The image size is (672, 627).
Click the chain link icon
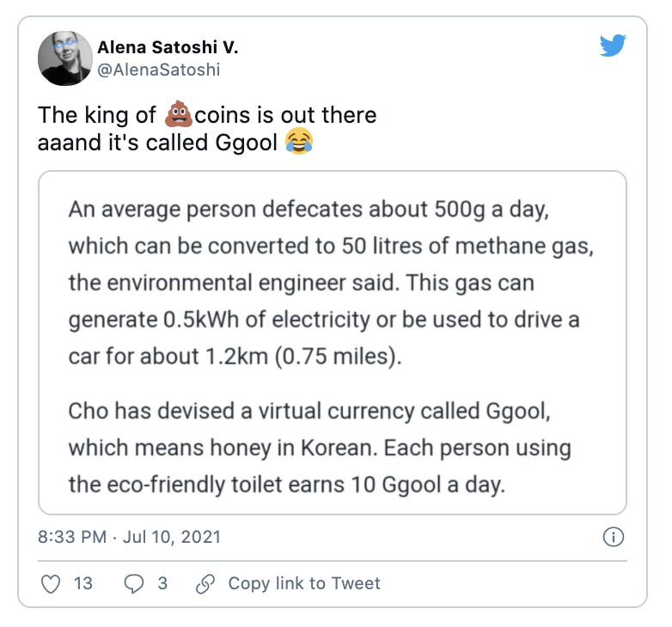pyautogui.click(x=205, y=584)
